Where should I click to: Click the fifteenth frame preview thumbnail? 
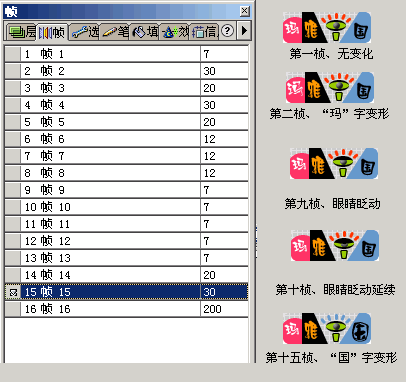(327, 328)
